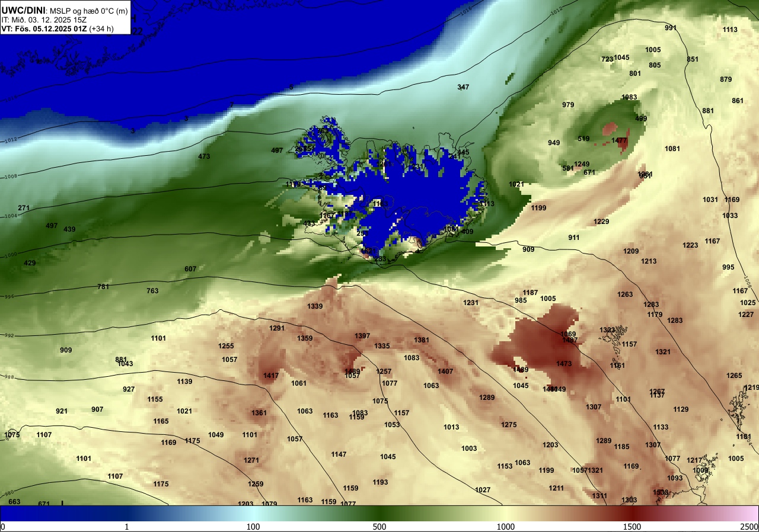The image size is (759, 532).
Task: Click the height value '519'
Action: (583, 139)
